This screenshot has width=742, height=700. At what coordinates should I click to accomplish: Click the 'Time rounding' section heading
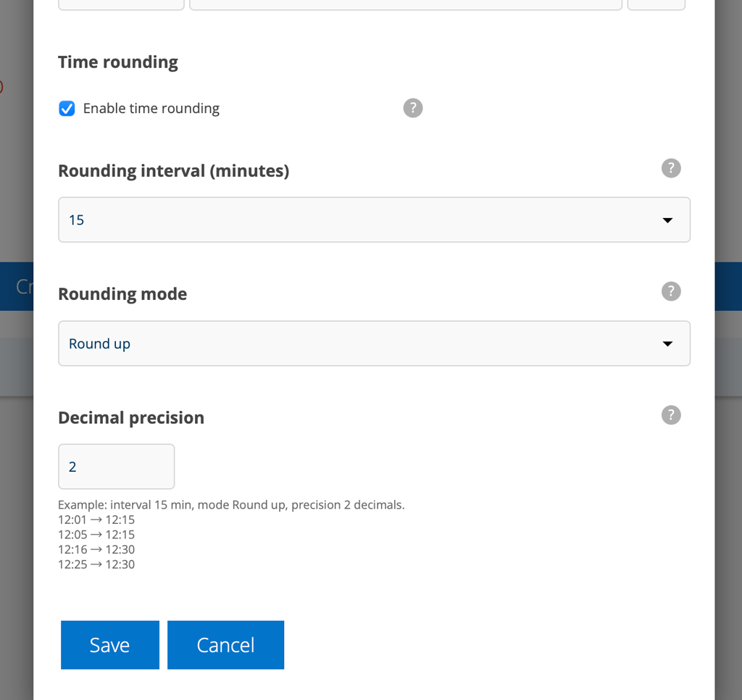tap(118, 62)
